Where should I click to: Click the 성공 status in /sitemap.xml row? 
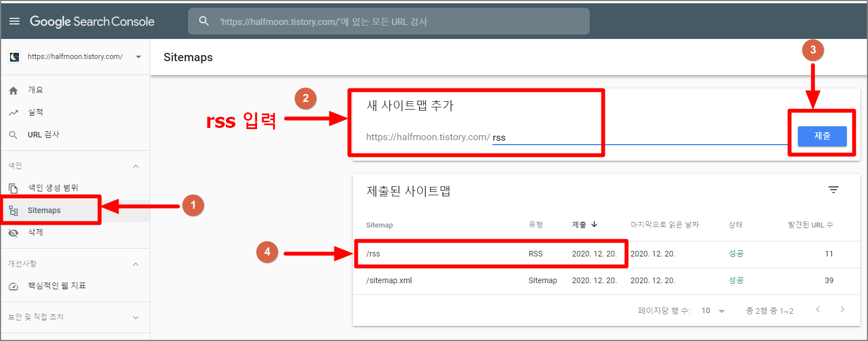pos(736,280)
